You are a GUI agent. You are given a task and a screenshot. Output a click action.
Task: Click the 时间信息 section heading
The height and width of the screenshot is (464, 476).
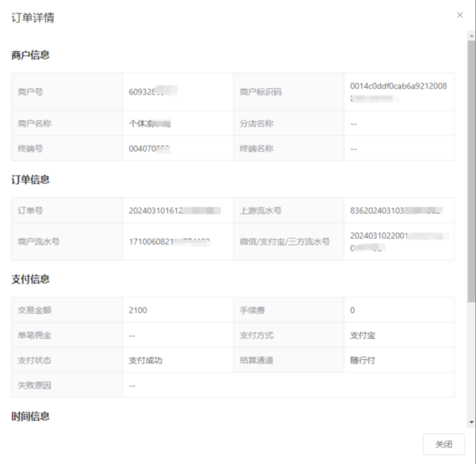point(30,416)
